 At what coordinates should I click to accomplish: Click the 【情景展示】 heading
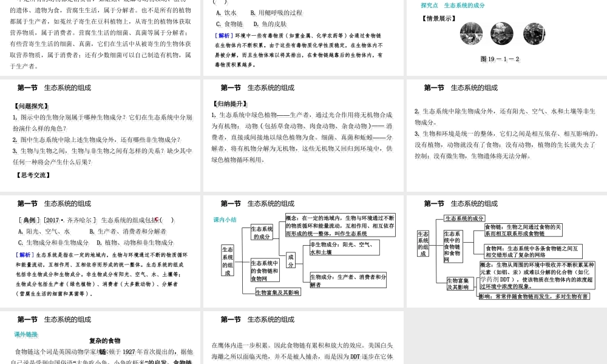tap(439, 18)
